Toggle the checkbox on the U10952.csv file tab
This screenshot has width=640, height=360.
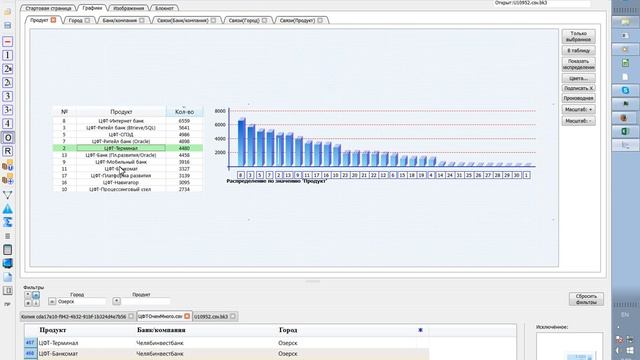[233, 316]
